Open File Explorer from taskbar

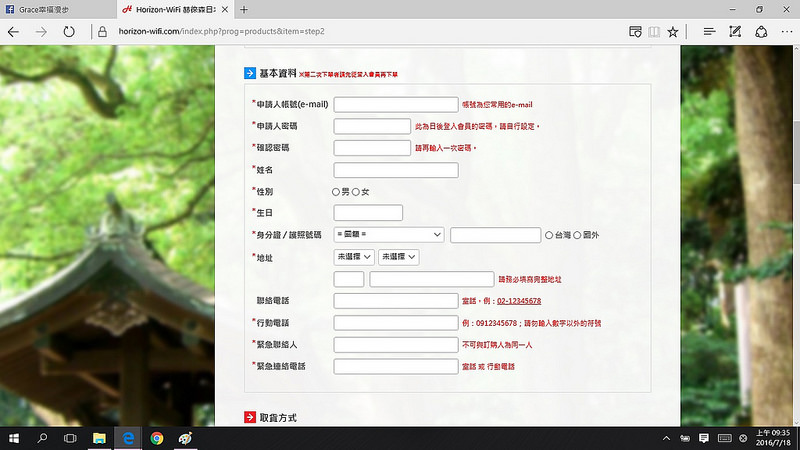tap(99, 438)
